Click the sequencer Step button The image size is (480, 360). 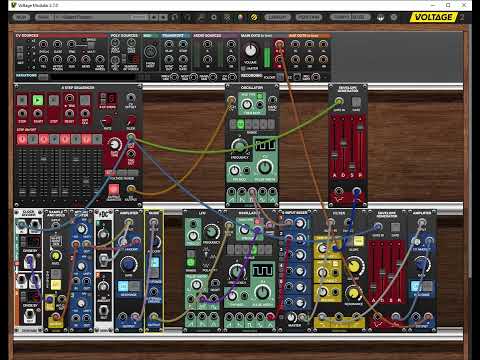point(54,100)
